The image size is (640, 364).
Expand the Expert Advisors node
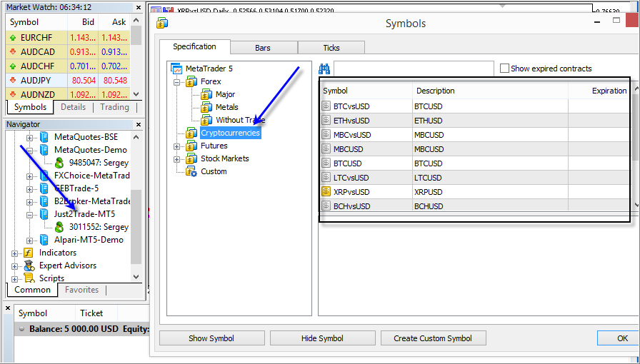click(x=14, y=266)
